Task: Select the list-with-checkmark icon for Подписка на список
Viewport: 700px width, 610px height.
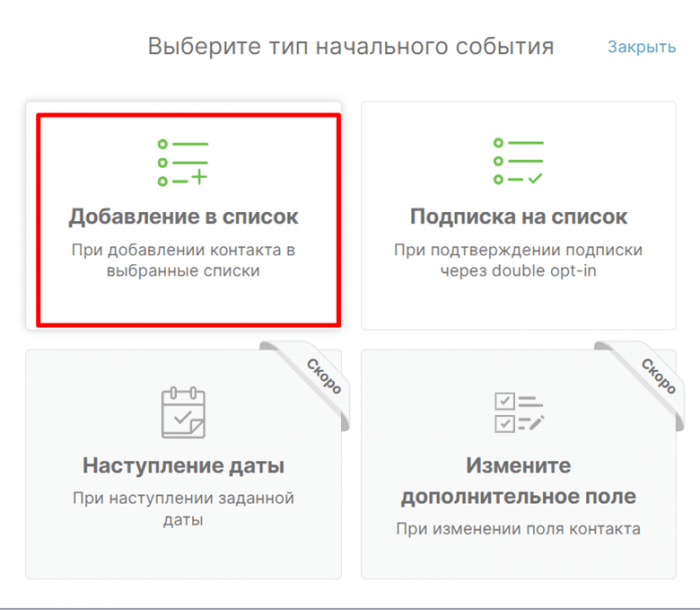Action: point(518,161)
